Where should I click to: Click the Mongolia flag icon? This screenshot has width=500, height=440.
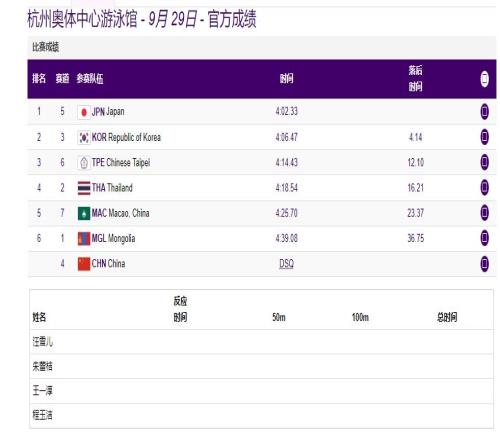(x=84, y=239)
